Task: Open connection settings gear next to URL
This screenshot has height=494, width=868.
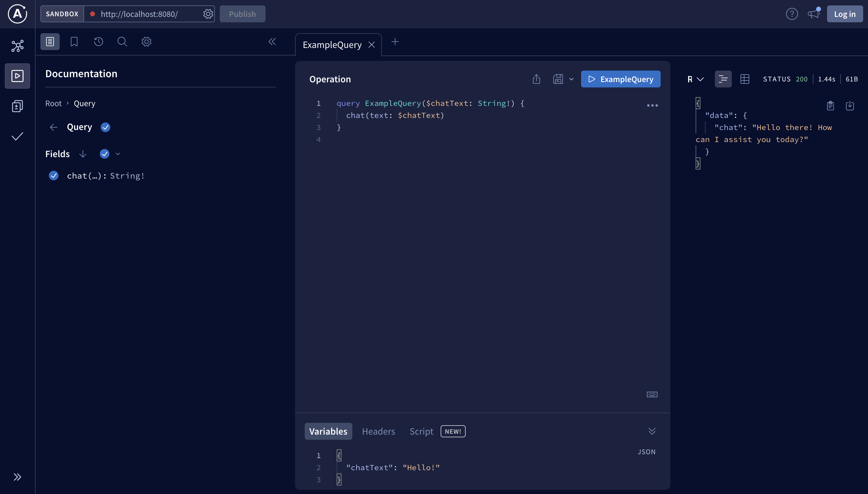Action: coord(208,14)
